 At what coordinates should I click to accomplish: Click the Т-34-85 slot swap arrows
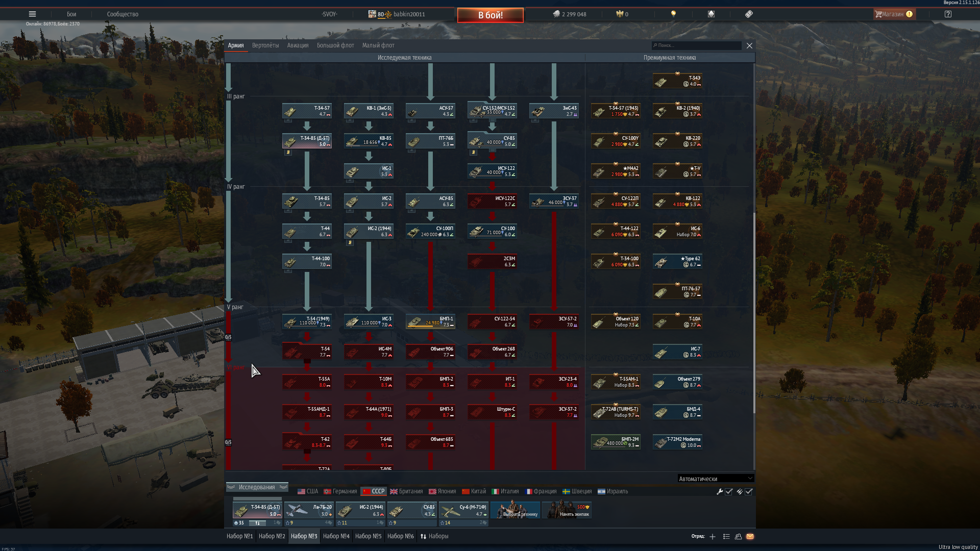pos(258,523)
